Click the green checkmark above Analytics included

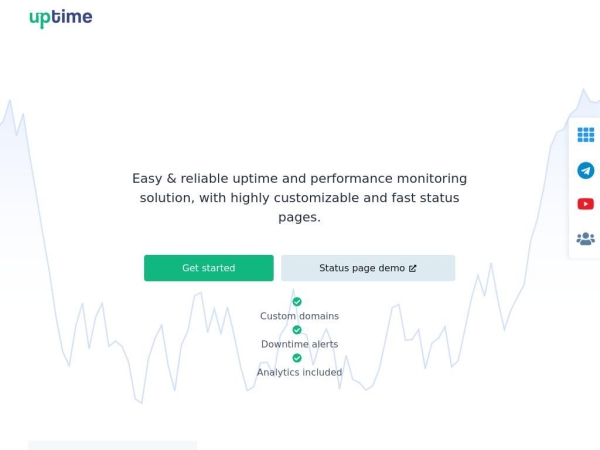tap(297, 358)
